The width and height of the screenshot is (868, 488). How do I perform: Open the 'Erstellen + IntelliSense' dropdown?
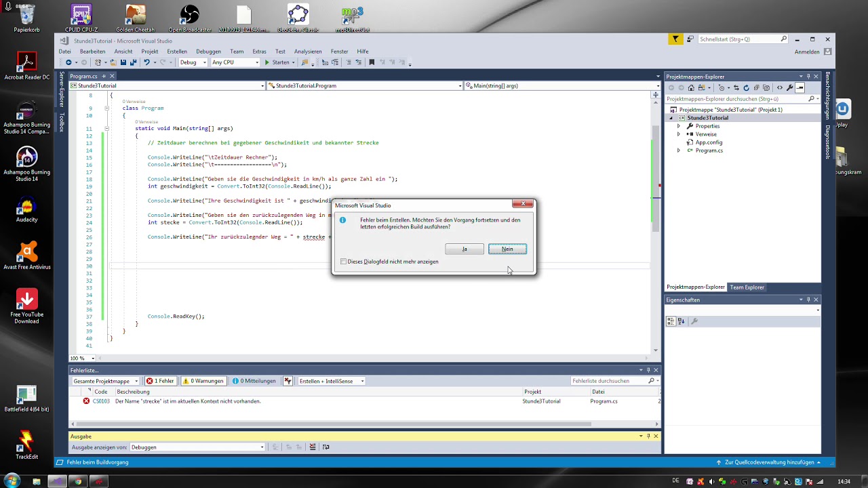click(332, 381)
